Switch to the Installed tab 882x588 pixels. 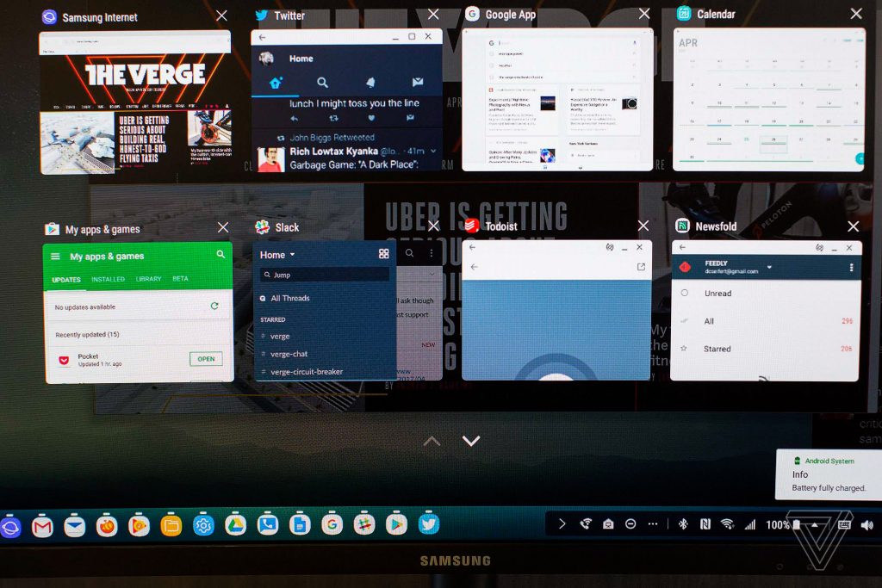pyautogui.click(x=108, y=279)
